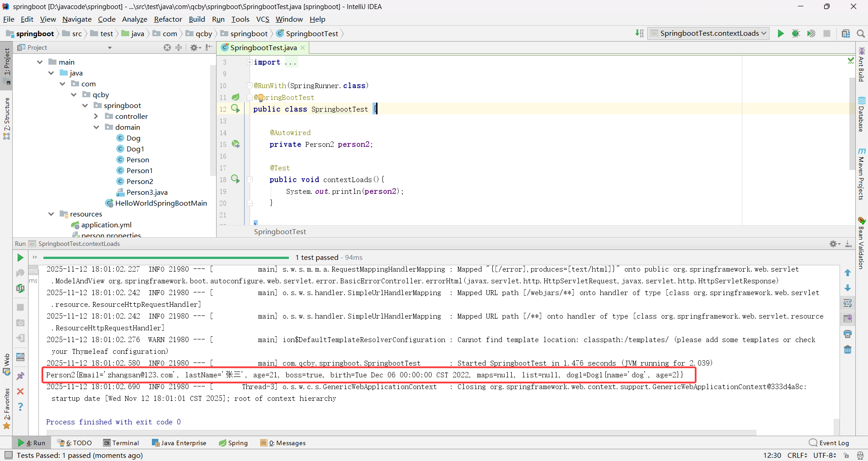
Task: Collapse the java folder in tree
Action: (51, 73)
